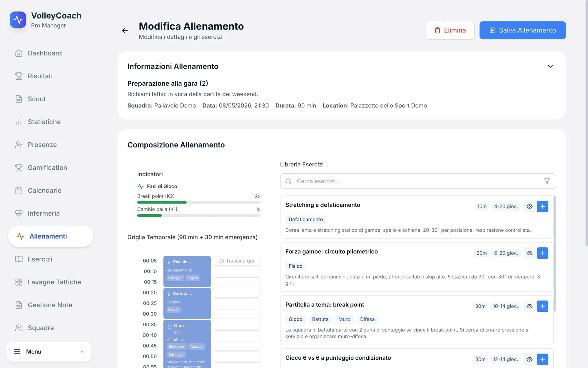588x368 pixels.
Task: Click the Trascina qui drop slot
Action: 237,261
